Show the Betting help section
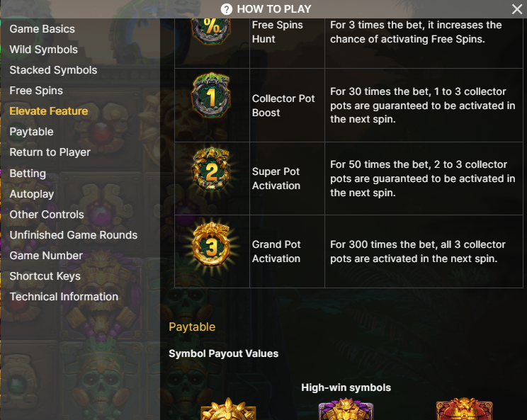 [x=28, y=174]
